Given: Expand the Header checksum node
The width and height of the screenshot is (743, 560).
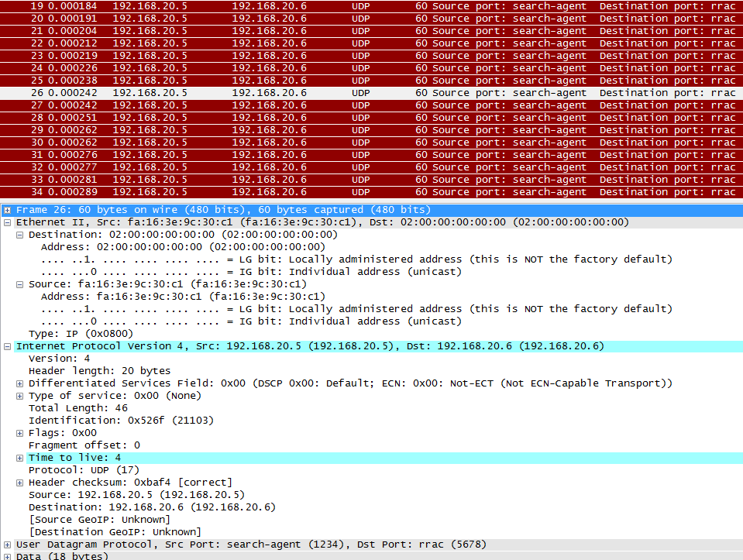Looking at the screenshot, I should pos(19,483).
